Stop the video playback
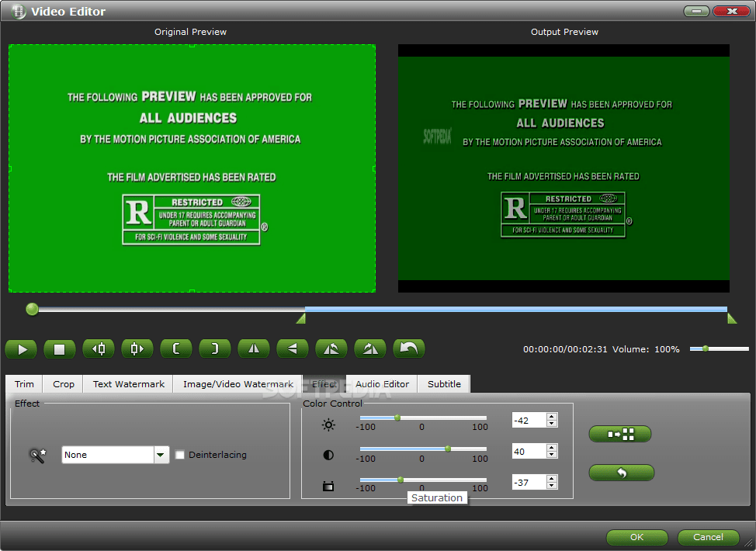This screenshot has height=551, width=756. (x=59, y=348)
